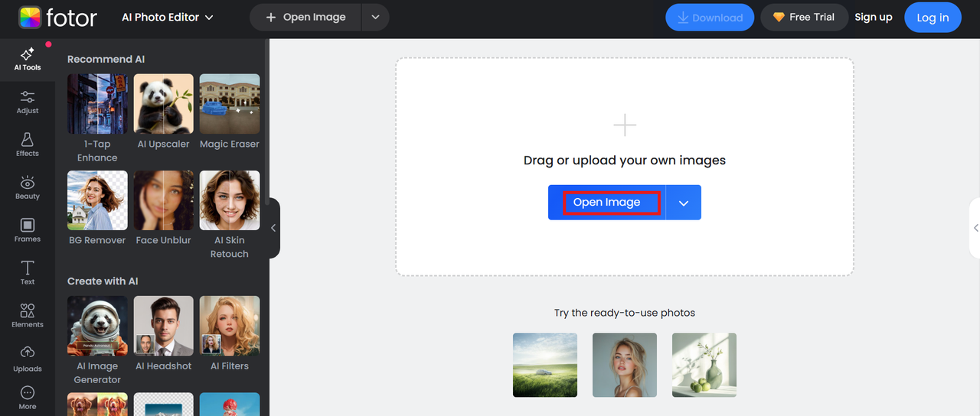Click the More ellipsis icon

pos(28,397)
